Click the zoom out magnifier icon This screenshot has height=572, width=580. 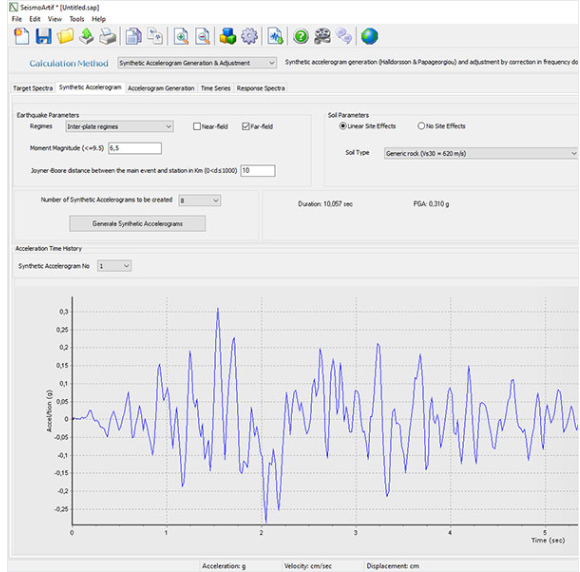(x=202, y=37)
